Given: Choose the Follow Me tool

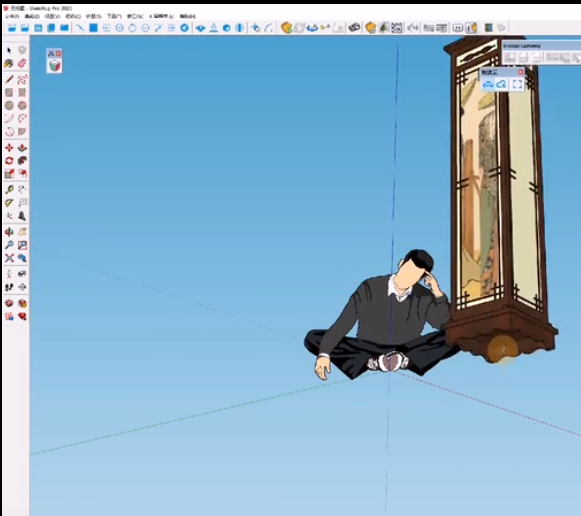Looking at the screenshot, I should click(x=22, y=161).
